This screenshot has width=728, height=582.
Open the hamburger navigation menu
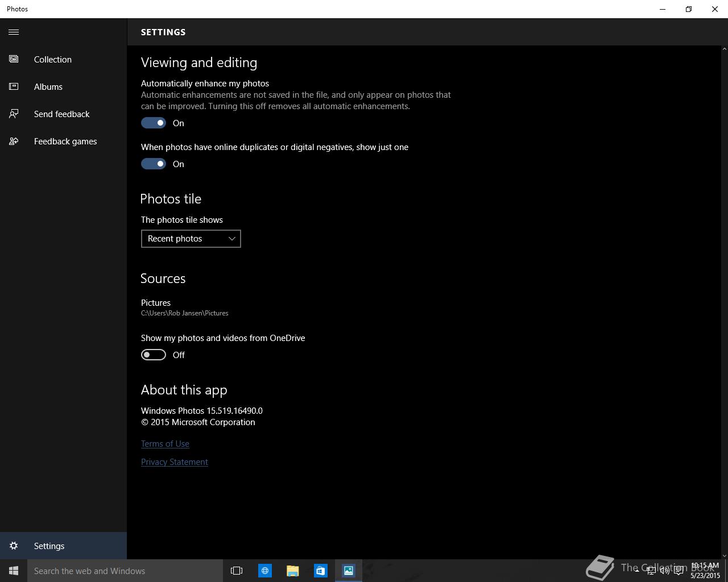pos(14,32)
